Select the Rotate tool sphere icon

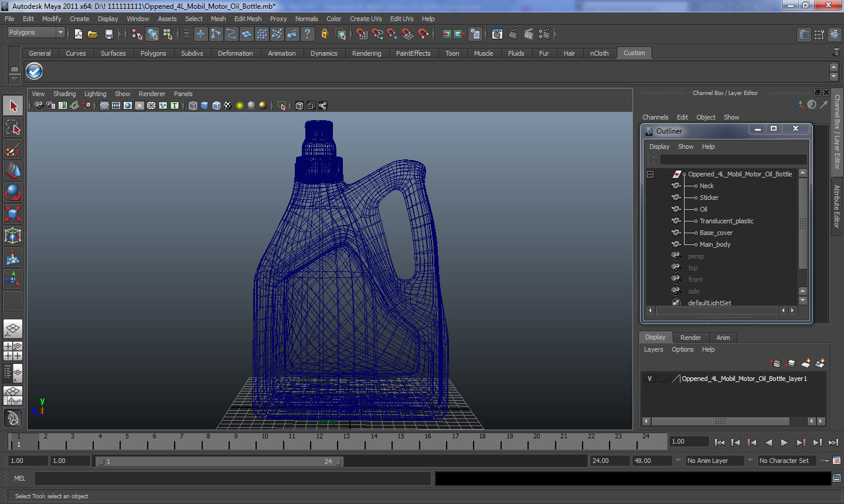13,192
